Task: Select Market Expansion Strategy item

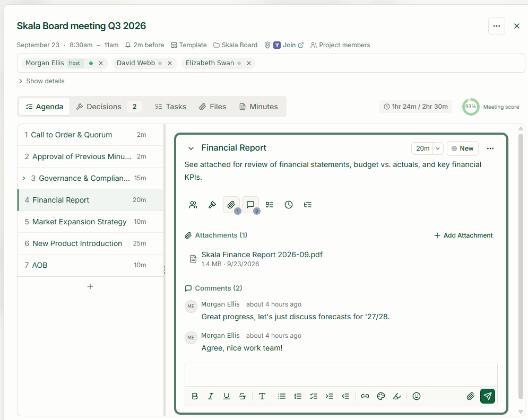Action: tap(90, 222)
